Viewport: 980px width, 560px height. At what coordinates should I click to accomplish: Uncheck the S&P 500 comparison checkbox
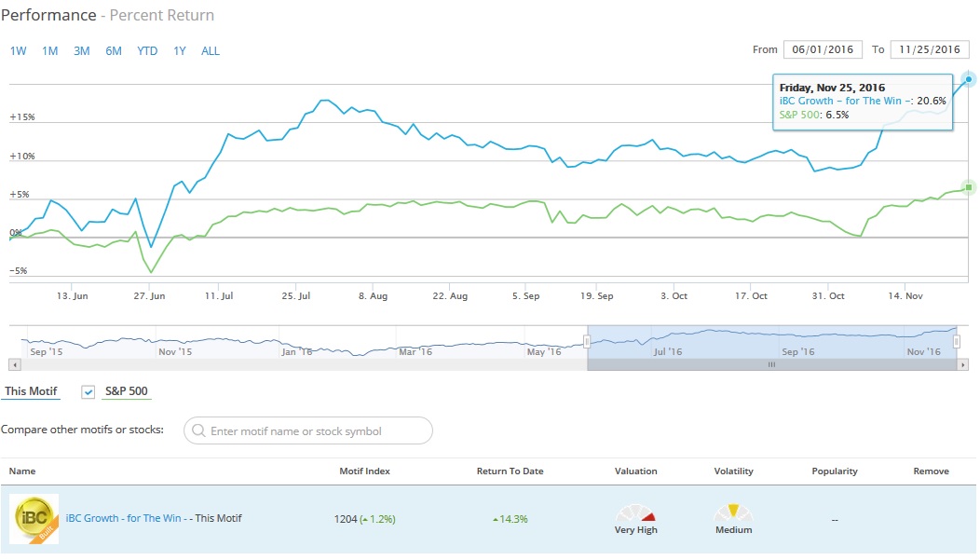[88, 392]
